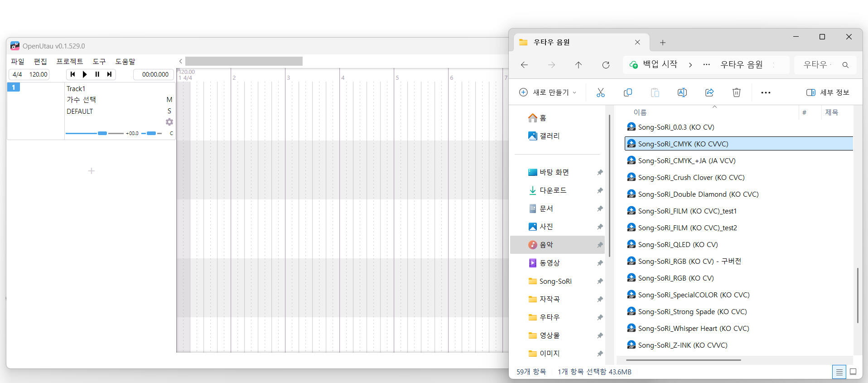Click the rename icon in Explorer toolbar
This screenshot has width=868, height=383.
point(682,92)
